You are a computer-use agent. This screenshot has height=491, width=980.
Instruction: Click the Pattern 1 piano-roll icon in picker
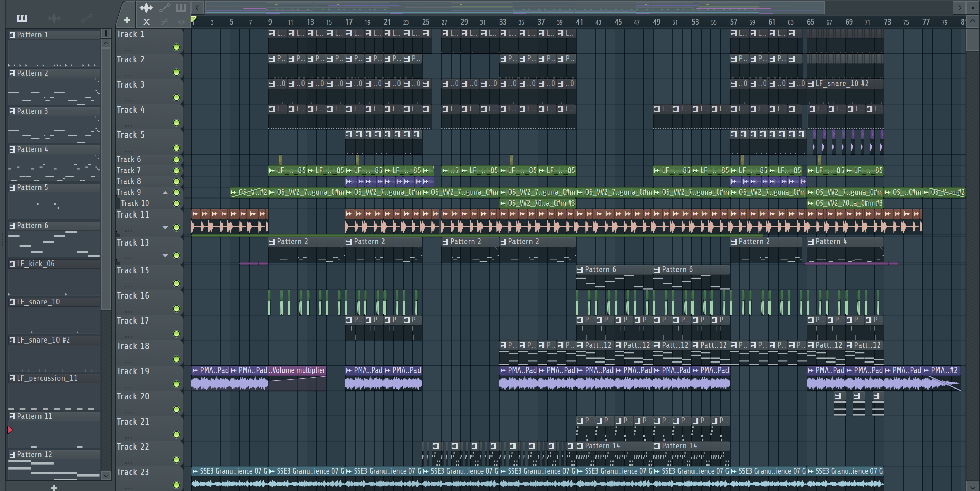point(12,35)
